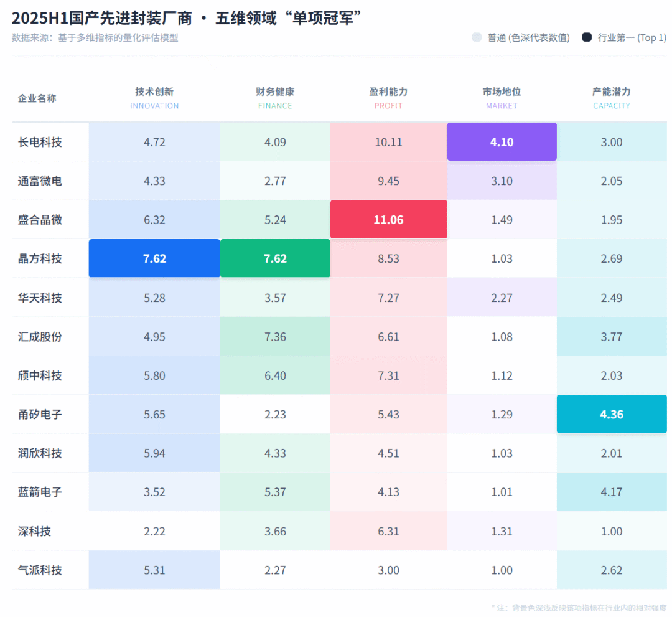
Task: Click 汇成股份's capacity value 3.77
Action: tap(612, 337)
